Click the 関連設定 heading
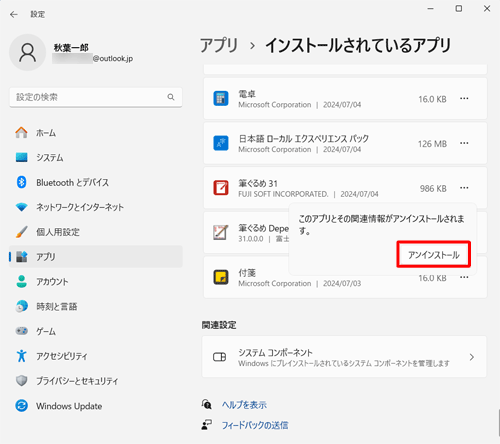 [x=219, y=325]
